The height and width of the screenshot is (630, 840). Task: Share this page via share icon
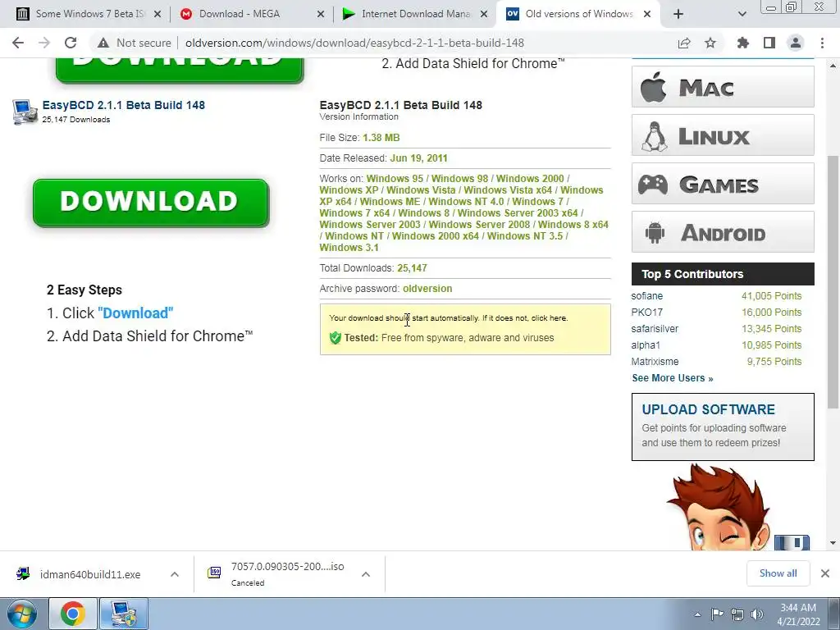pos(684,43)
